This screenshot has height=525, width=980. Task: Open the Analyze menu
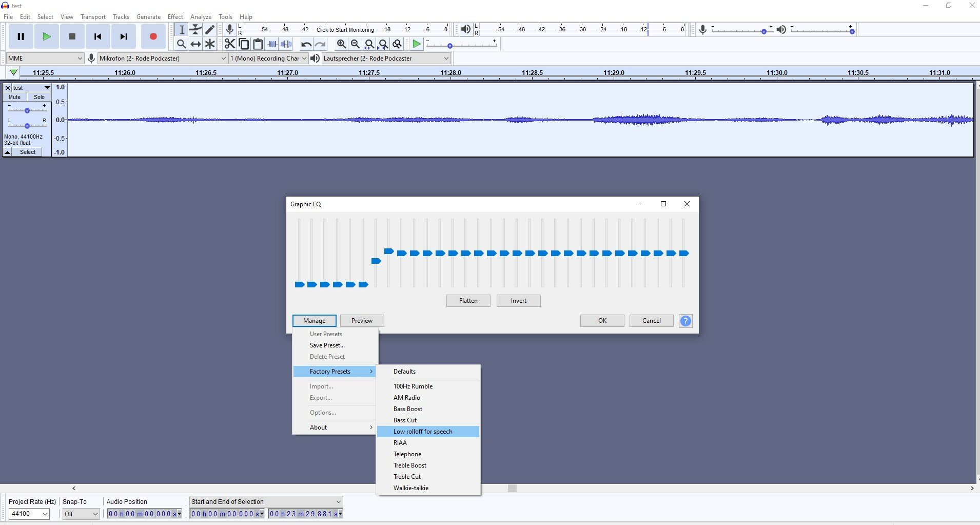click(201, 17)
